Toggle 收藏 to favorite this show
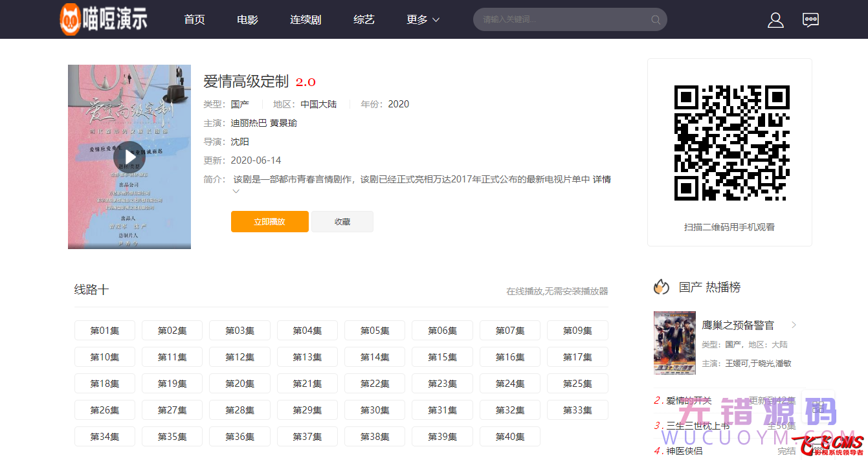This screenshot has height=460, width=868. point(342,221)
